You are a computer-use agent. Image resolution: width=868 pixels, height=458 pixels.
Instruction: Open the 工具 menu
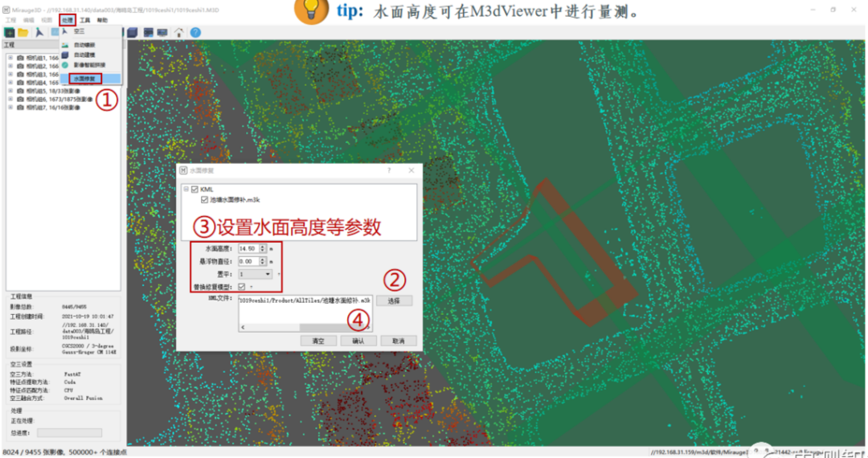(x=84, y=19)
